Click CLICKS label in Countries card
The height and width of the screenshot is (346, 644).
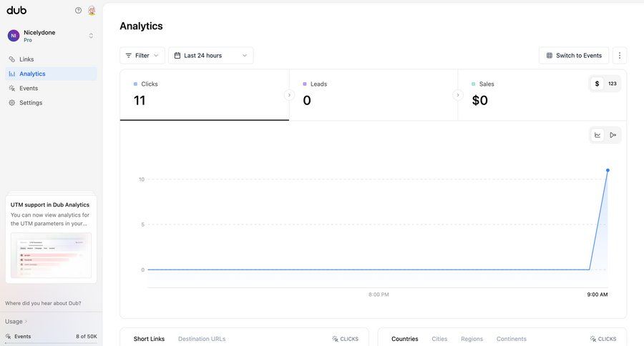point(603,339)
